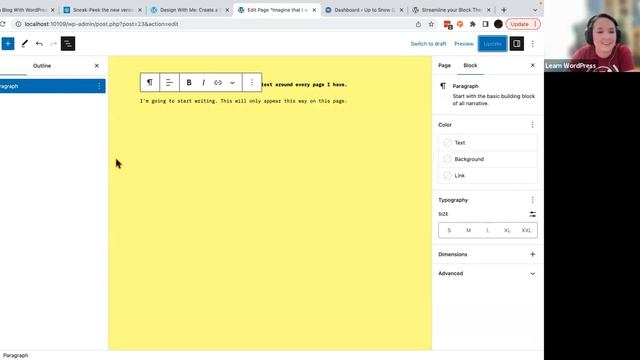Add a Dimensions option with plus

tap(533, 254)
